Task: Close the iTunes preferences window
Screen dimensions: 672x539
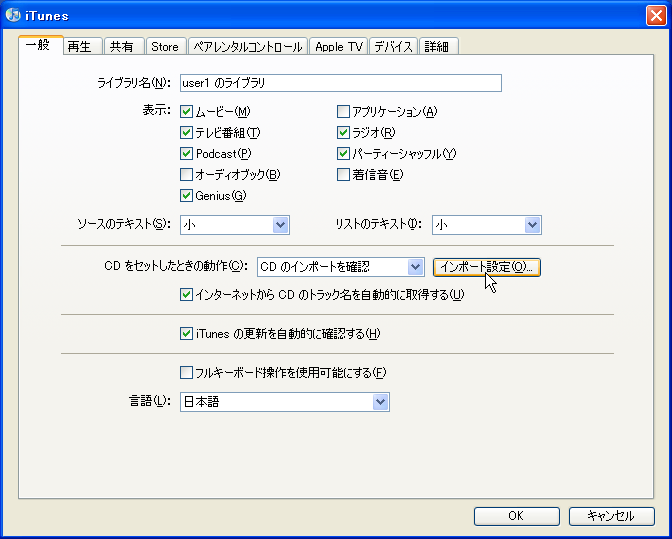Action: tap(656, 16)
